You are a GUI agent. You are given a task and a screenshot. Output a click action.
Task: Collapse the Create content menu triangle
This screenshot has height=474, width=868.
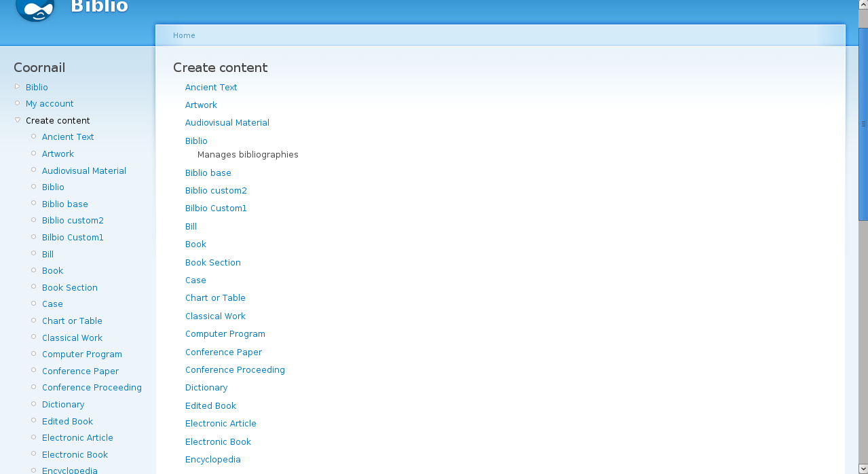pyautogui.click(x=18, y=120)
